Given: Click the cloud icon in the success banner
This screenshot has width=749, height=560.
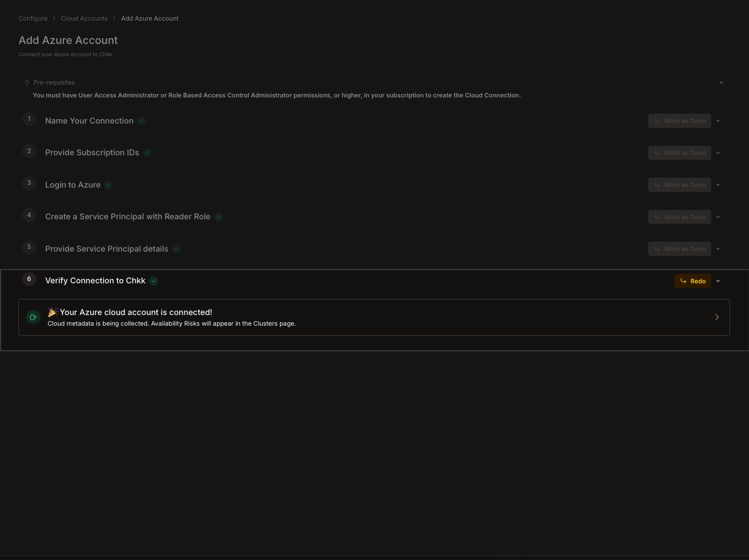Looking at the screenshot, I should click(33, 317).
